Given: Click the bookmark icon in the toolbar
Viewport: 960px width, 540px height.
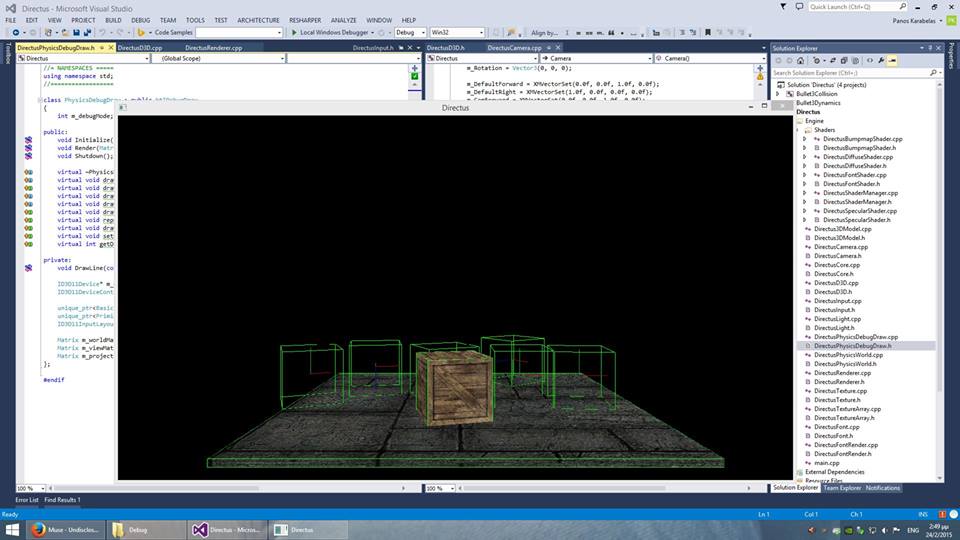Looking at the screenshot, I should click(708, 32).
